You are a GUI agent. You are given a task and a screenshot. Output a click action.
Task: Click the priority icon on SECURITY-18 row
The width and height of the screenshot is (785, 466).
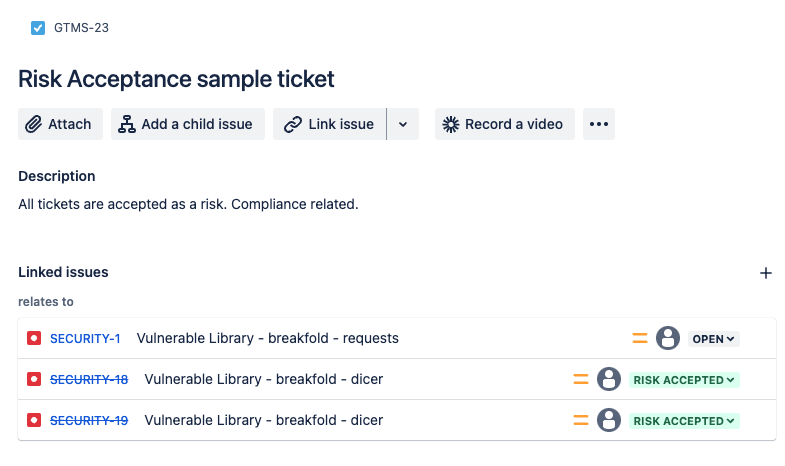point(581,379)
